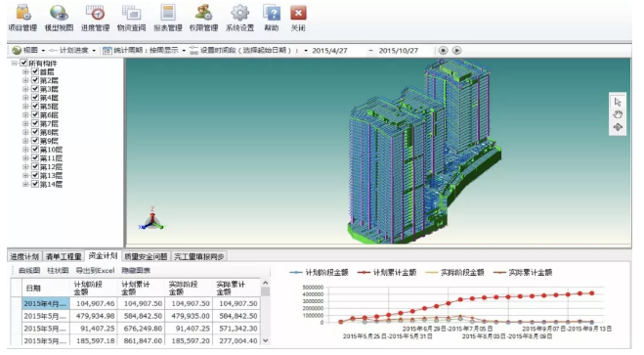Open the 设置时间段 dropdown arrow

[x=306, y=51]
